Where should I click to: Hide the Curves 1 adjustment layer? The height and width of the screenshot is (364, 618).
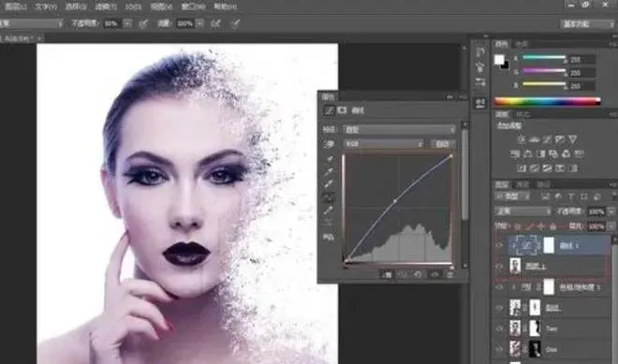coord(499,245)
